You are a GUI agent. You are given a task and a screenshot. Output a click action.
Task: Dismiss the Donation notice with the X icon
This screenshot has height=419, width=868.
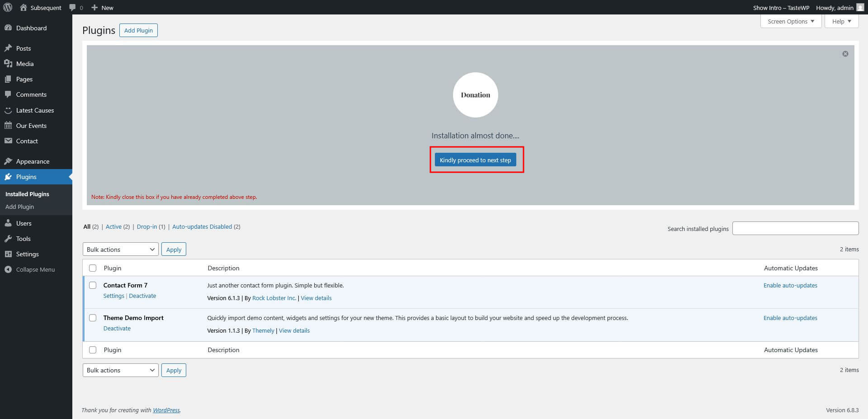point(845,54)
